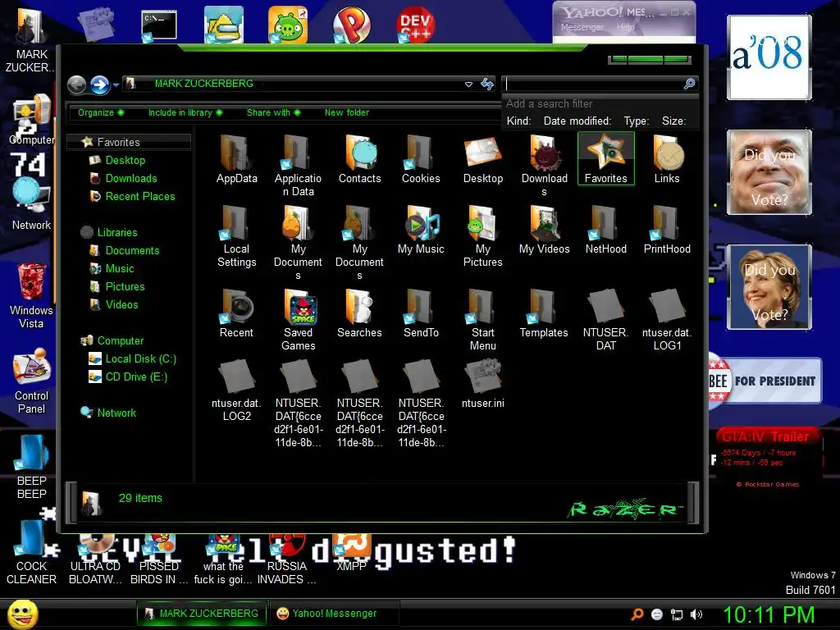The width and height of the screenshot is (840, 630).
Task: Click the search magnifier icon
Action: [x=689, y=84]
